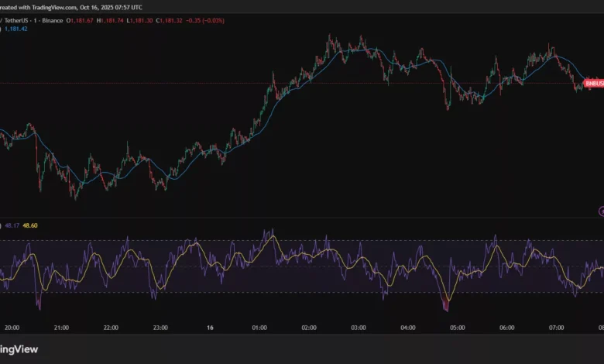This screenshot has width=604, height=364.
Task: Click the purple RSI value 48.17
Action: tap(12, 226)
